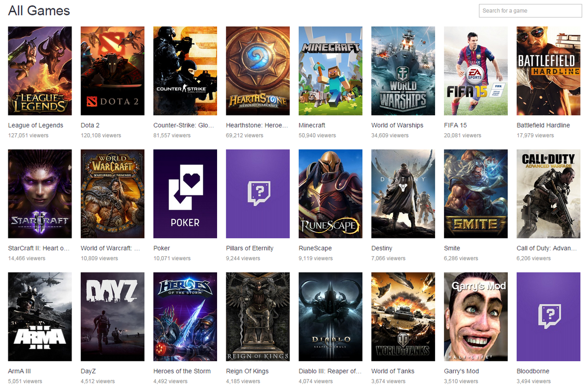Image resolution: width=588 pixels, height=389 pixels.
Task: Click the 3,494 viewers count
Action: 534,382
